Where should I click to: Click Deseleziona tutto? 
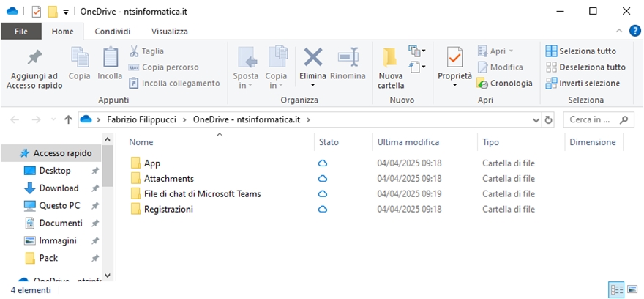(585, 67)
